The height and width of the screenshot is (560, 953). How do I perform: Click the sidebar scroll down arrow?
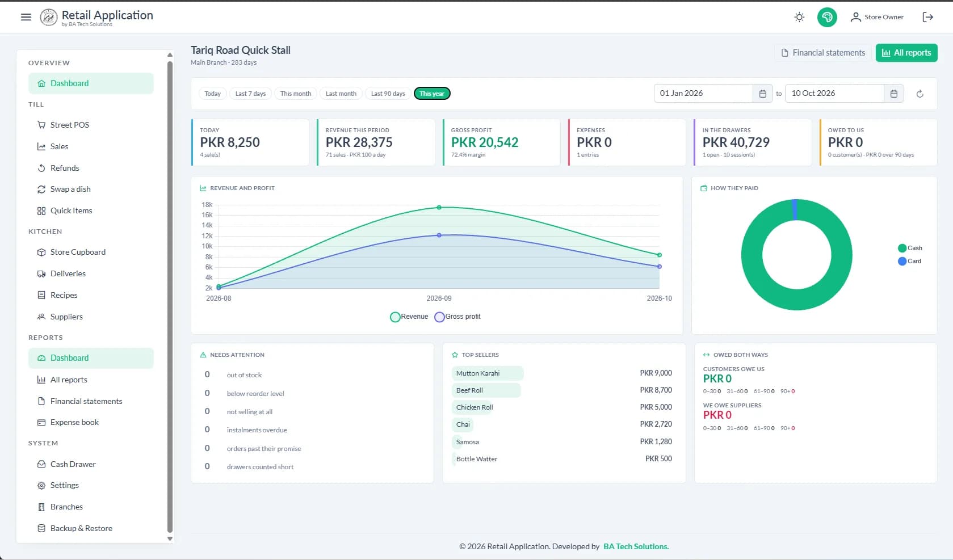[170, 538]
